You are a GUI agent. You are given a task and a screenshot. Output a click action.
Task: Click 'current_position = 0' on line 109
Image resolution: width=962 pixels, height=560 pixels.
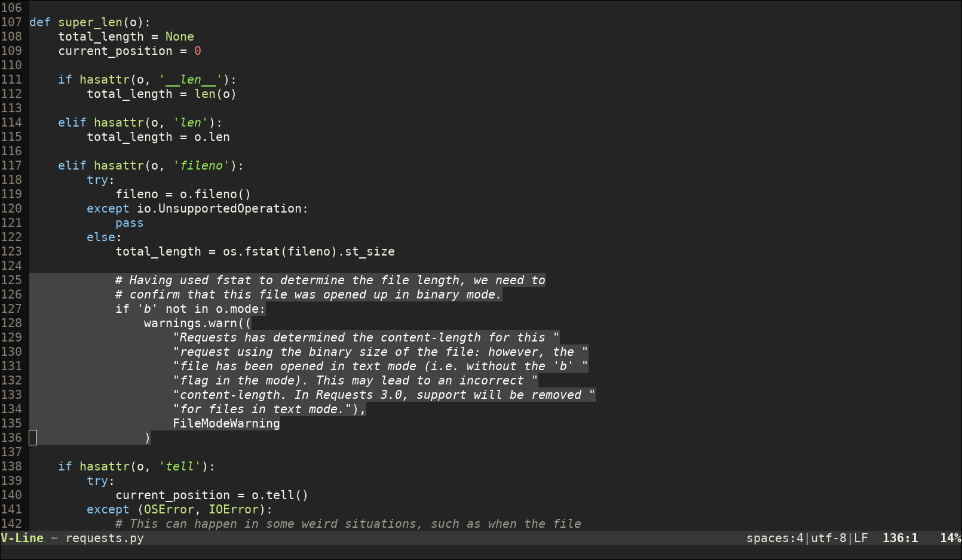point(130,51)
